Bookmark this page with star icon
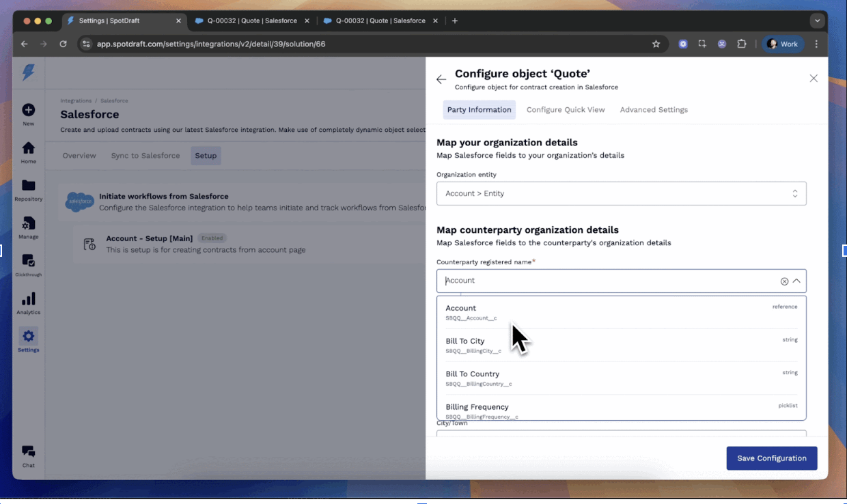847x504 pixels. [656, 44]
